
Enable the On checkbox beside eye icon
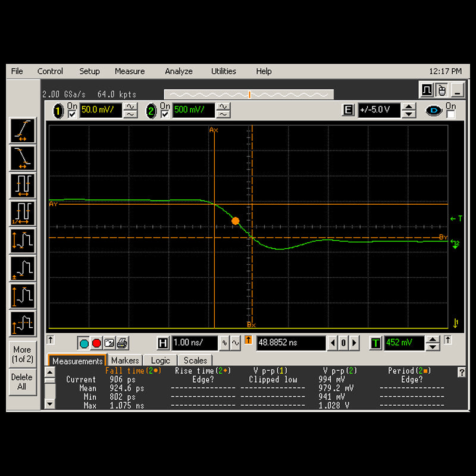coord(450,114)
